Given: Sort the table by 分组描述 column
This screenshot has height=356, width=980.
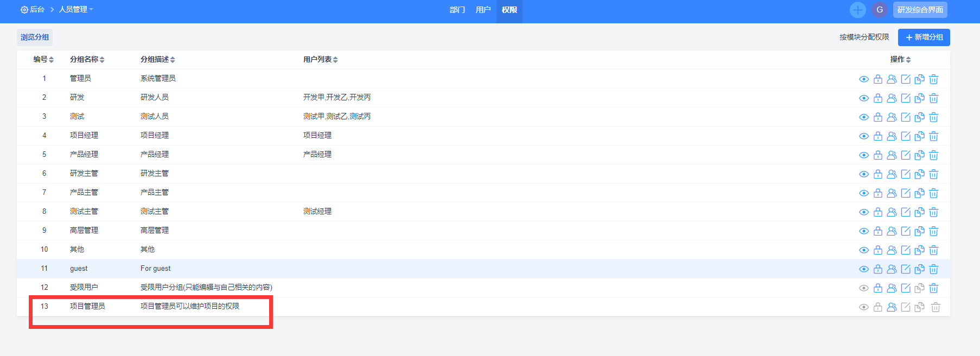Looking at the screenshot, I should tap(157, 59).
